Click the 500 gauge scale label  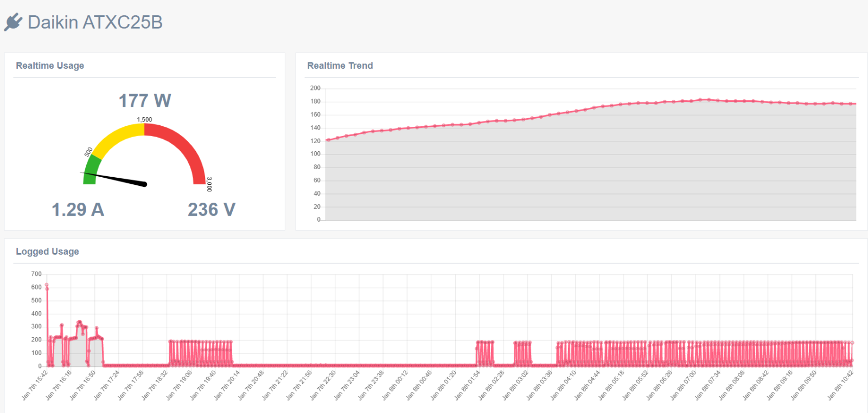[x=88, y=152]
